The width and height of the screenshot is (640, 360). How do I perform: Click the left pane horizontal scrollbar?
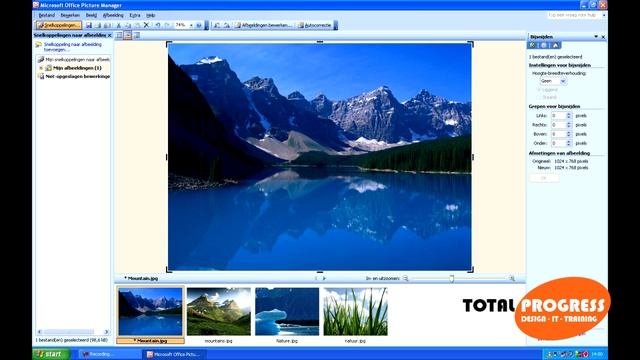point(73,332)
